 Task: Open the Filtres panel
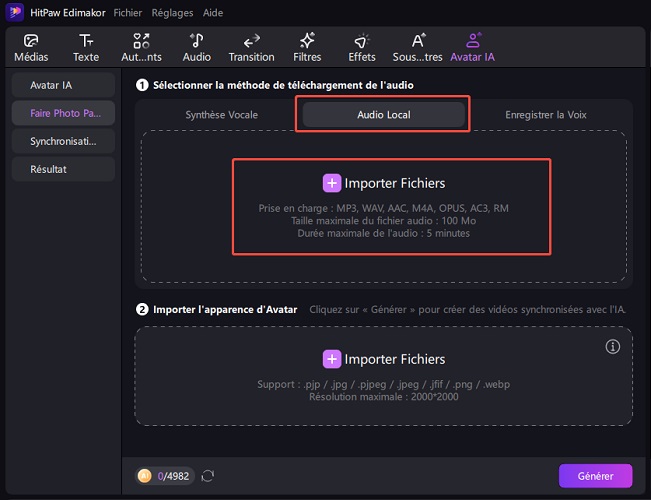[x=307, y=47]
